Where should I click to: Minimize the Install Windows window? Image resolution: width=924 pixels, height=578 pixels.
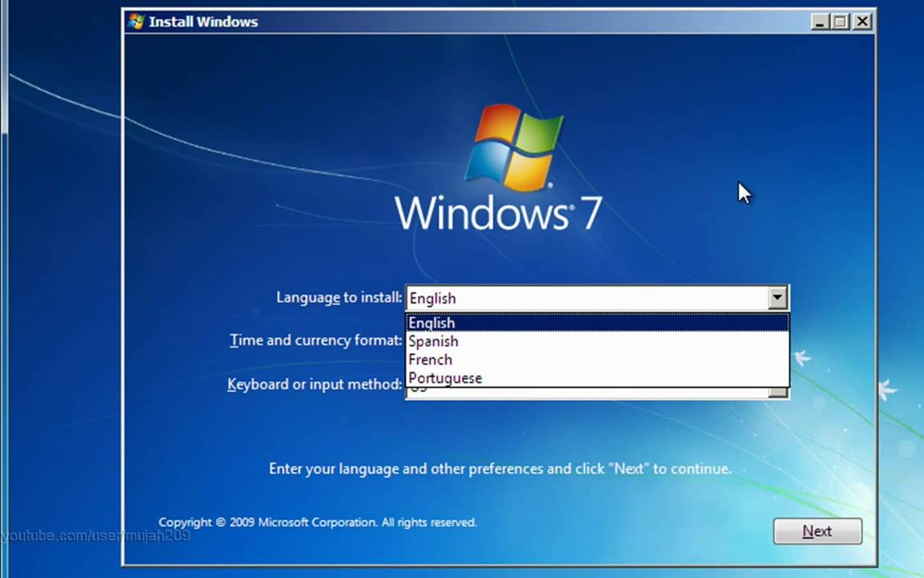coord(819,22)
